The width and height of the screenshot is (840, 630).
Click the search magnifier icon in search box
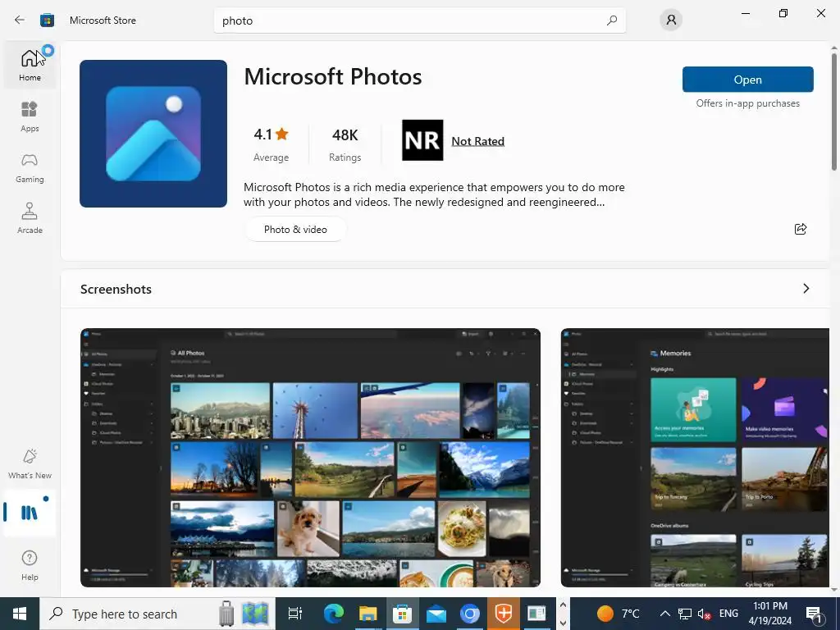pos(612,21)
